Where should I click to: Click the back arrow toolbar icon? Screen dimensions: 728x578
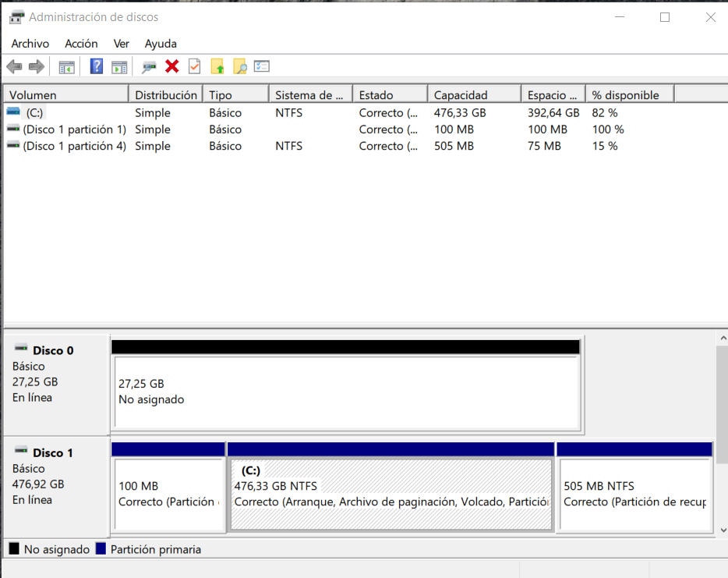tap(14, 67)
